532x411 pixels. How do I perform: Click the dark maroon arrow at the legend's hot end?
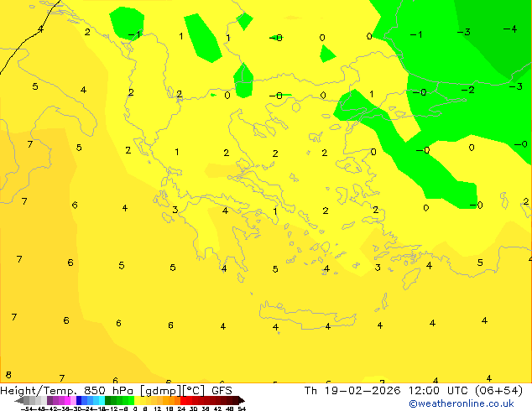tap(242, 400)
